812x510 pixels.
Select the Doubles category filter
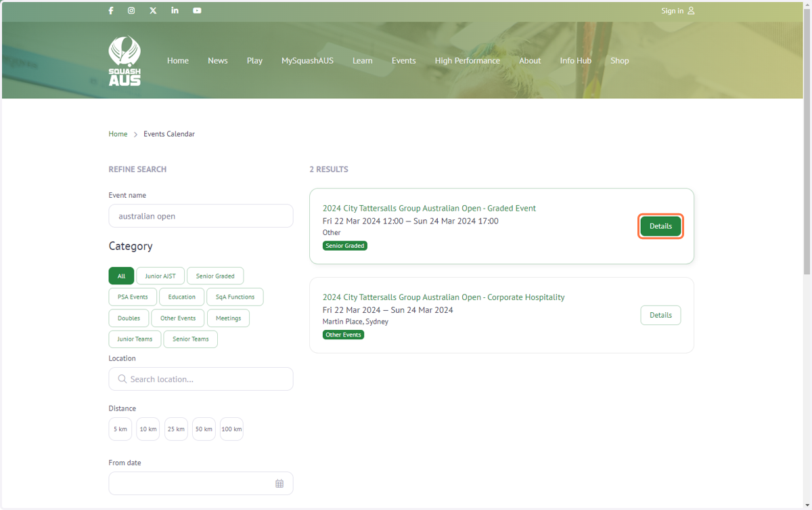point(129,318)
